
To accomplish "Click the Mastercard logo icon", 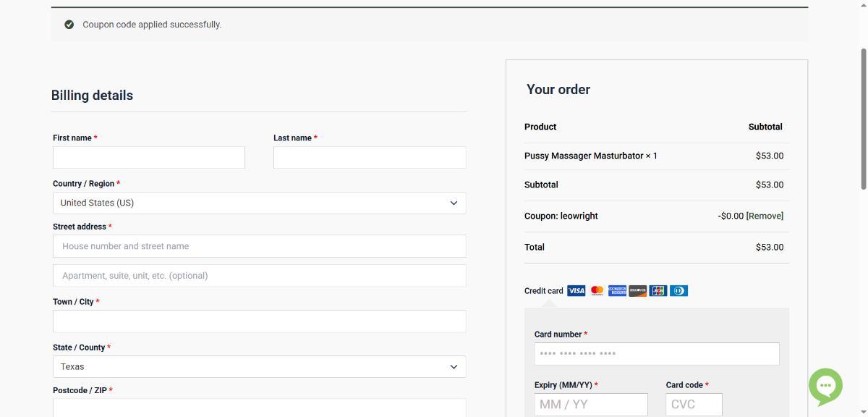I will click(x=597, y=291).
